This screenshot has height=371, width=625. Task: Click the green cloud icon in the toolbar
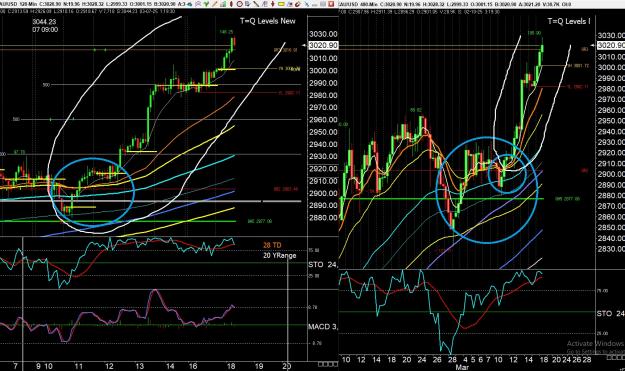(190, 4)
